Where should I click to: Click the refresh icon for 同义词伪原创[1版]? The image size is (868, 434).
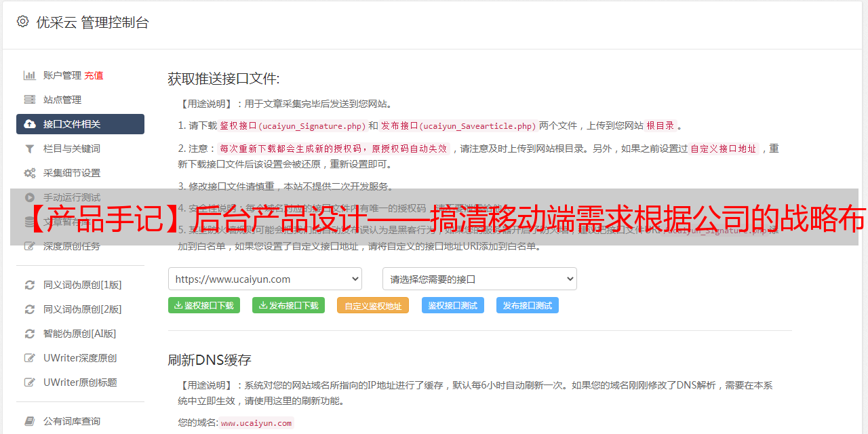[30, 285]
